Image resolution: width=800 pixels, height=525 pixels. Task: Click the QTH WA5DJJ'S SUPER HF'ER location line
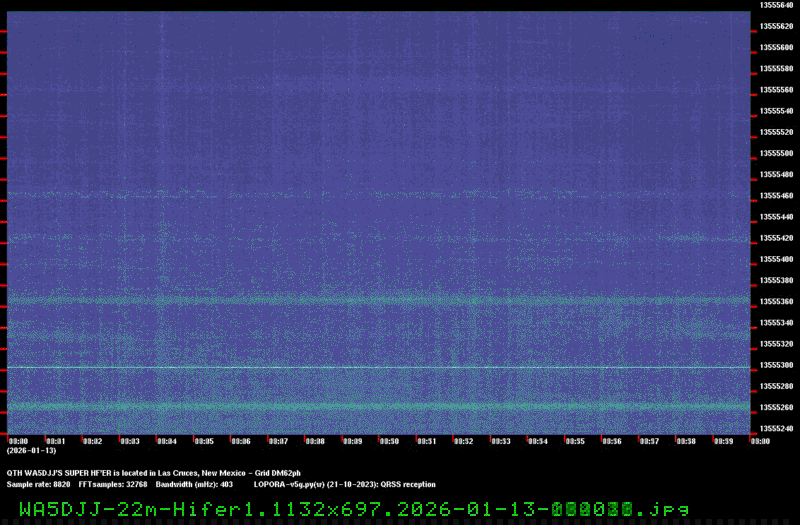click(153, 472)
